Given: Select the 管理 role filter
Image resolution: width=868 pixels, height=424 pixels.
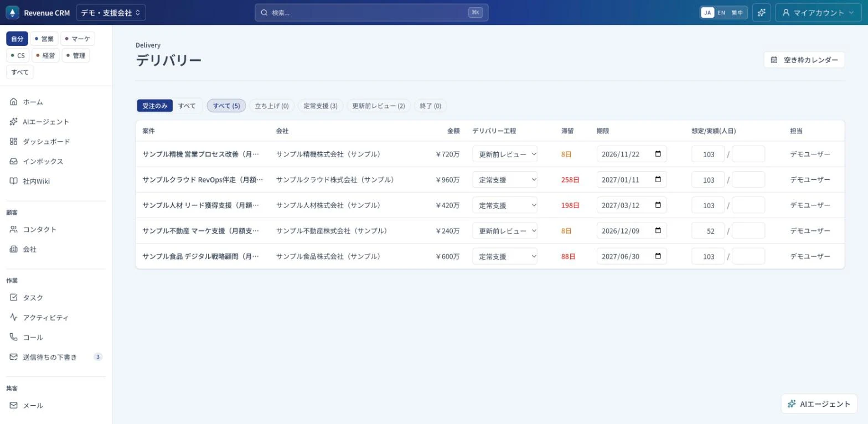Looking at the screenshot, I should click(x=76, y=55).
